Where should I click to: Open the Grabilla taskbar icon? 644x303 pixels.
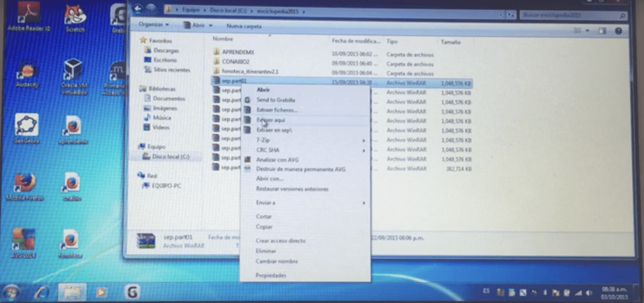tap(132, 292)
